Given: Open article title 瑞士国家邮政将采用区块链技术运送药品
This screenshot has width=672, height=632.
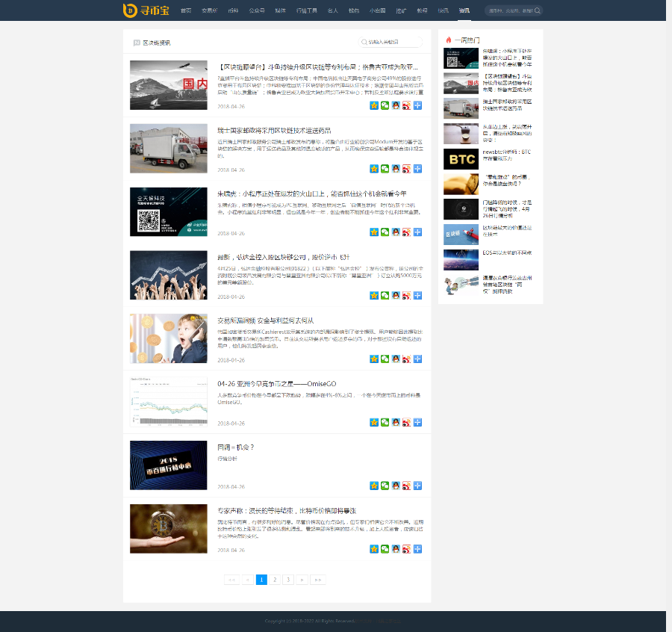Looking at the screenshot, I should tap(274, 131).
